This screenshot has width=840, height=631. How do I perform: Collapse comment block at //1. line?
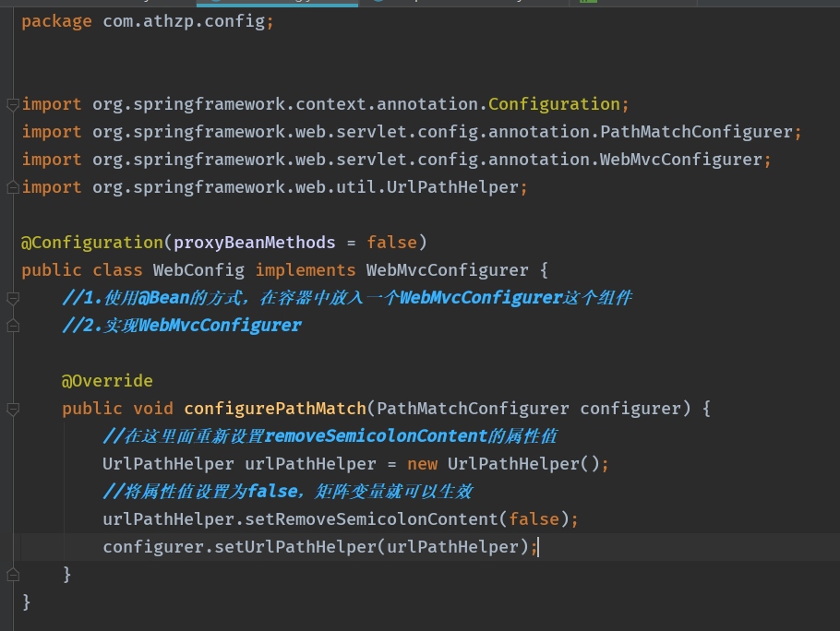click(x=13, y=298)
